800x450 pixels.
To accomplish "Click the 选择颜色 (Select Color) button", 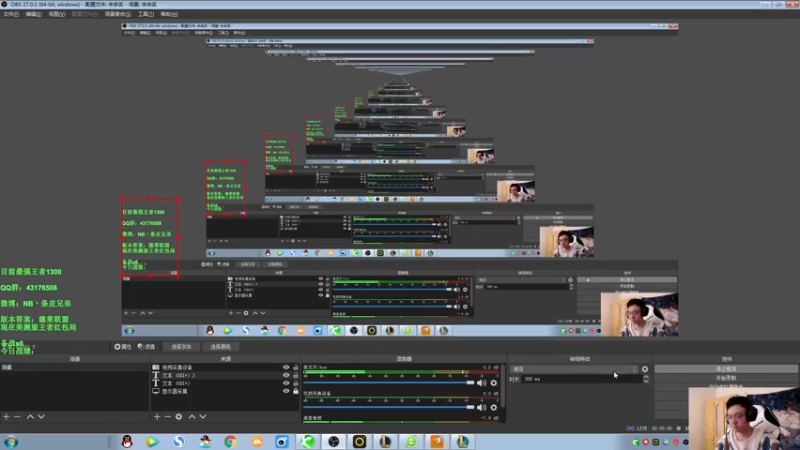I will click(x=220, y=346).
